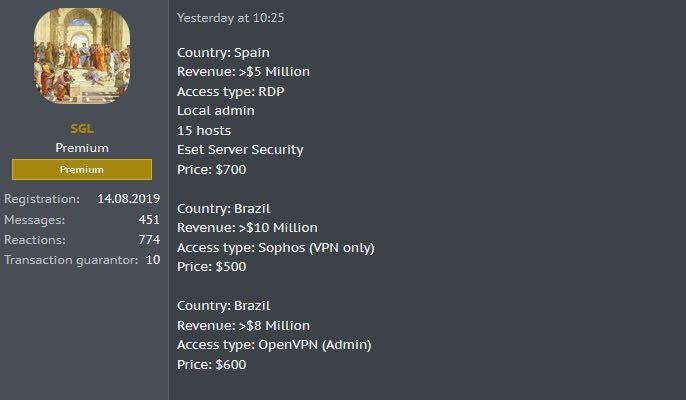Image resolution: width=686 pixels, height=400 pixels.
Task: Open SGL's avatar painting image
Action: pos(82,56)
